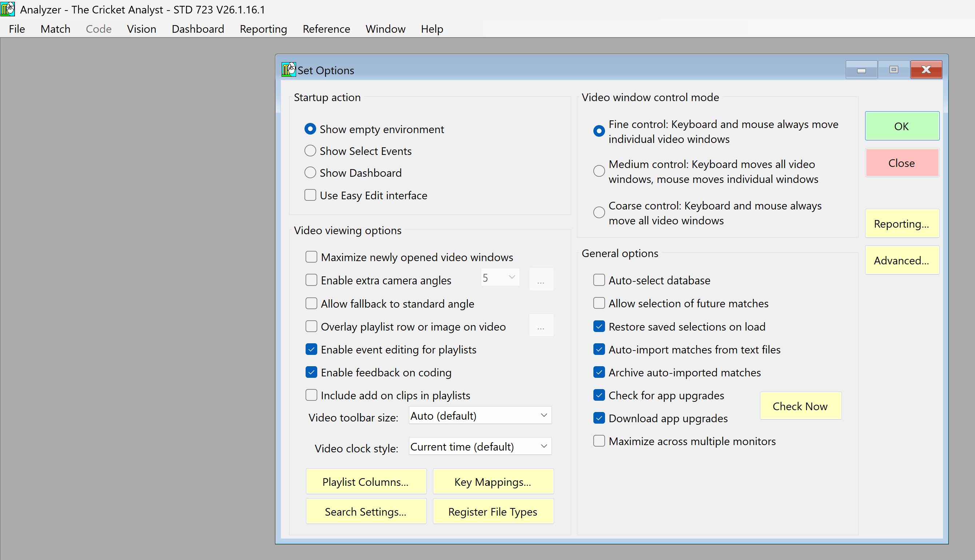Open the File menu
Viewport: 975px width, 560px height.
tap(17, 29)
